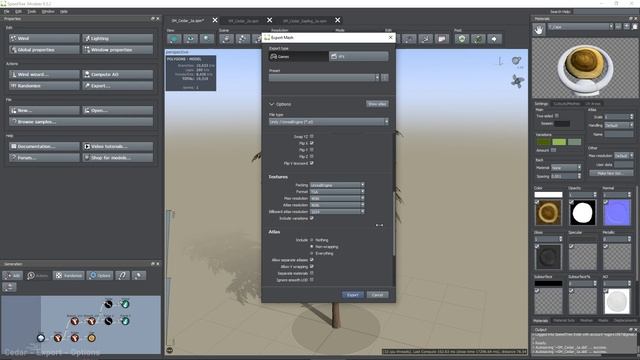The width and height of the screenshot is (640, 360).
Task: Switch to the first Cedar model tab
Action: coord(188,20)
